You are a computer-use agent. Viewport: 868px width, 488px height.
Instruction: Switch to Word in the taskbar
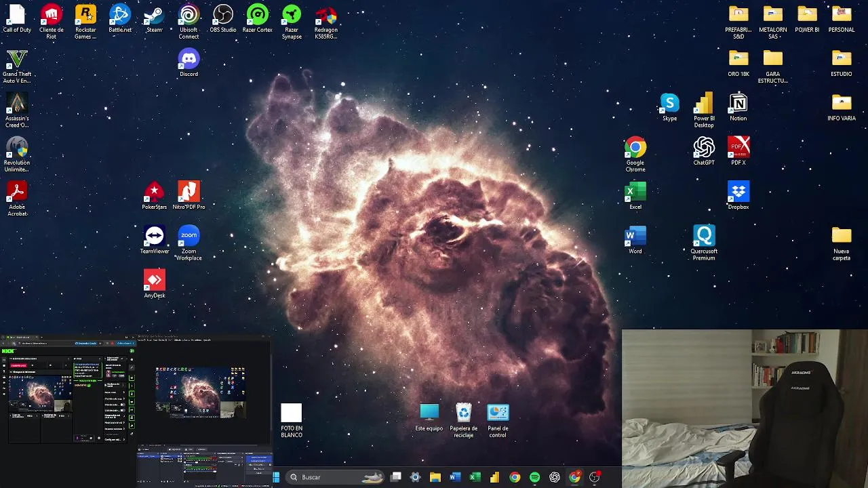pos(455,477)
